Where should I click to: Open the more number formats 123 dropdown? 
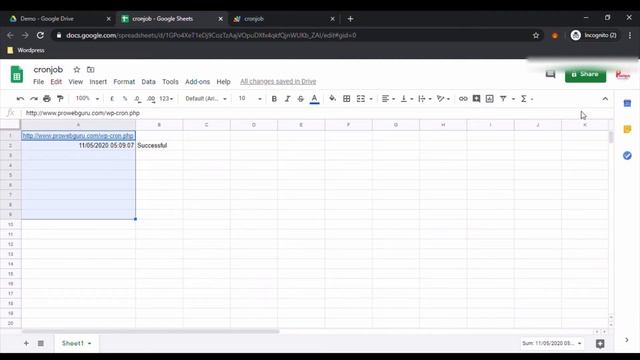click(166, 99)
